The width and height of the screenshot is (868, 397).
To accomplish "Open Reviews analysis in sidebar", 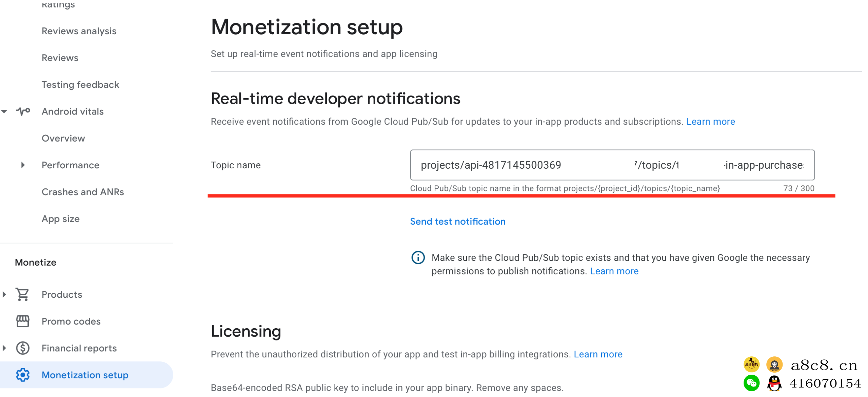I will (79, 31).
